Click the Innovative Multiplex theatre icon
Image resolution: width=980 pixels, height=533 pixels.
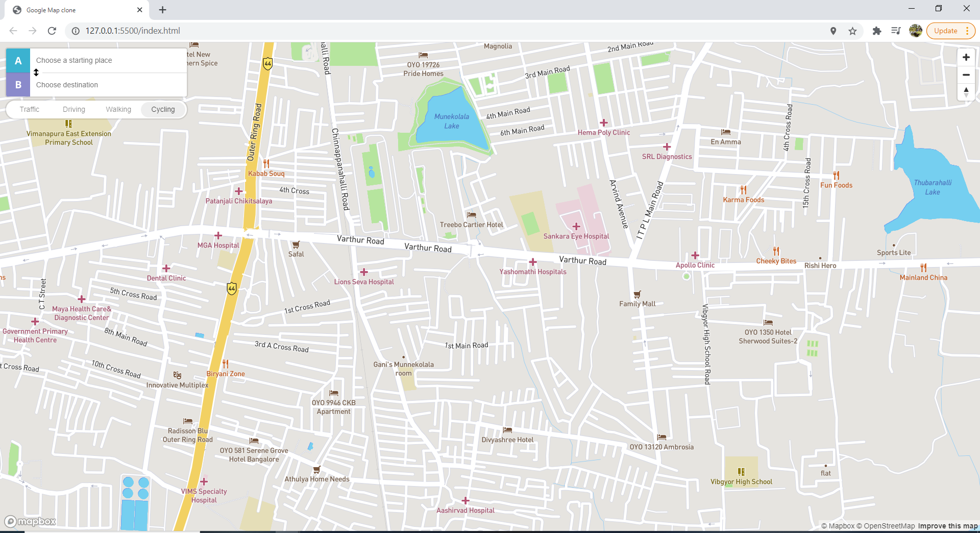[x=177, y=375]
